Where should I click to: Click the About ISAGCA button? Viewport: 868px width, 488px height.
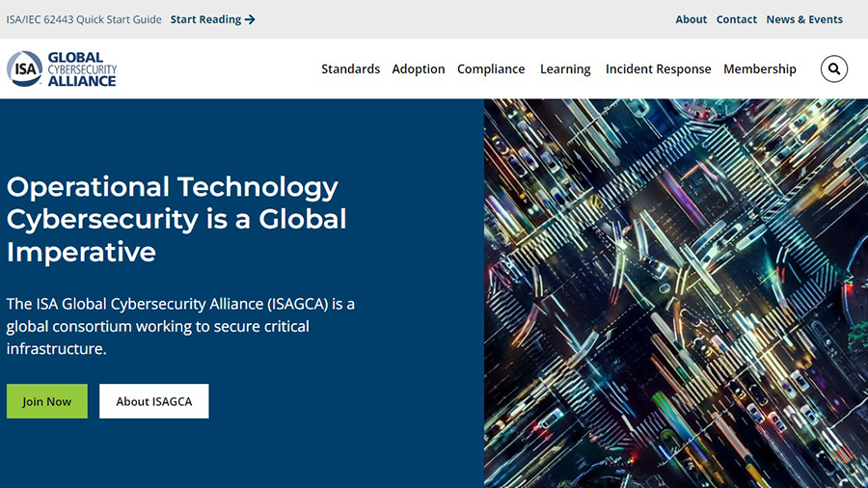154,401
